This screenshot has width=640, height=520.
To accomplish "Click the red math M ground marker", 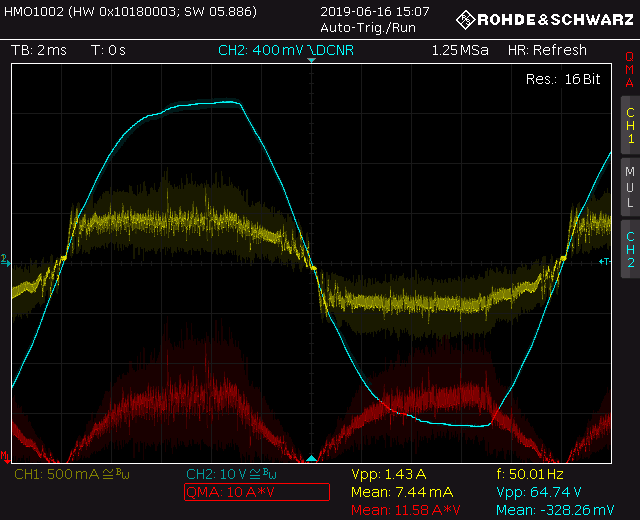I will point(5,456).
